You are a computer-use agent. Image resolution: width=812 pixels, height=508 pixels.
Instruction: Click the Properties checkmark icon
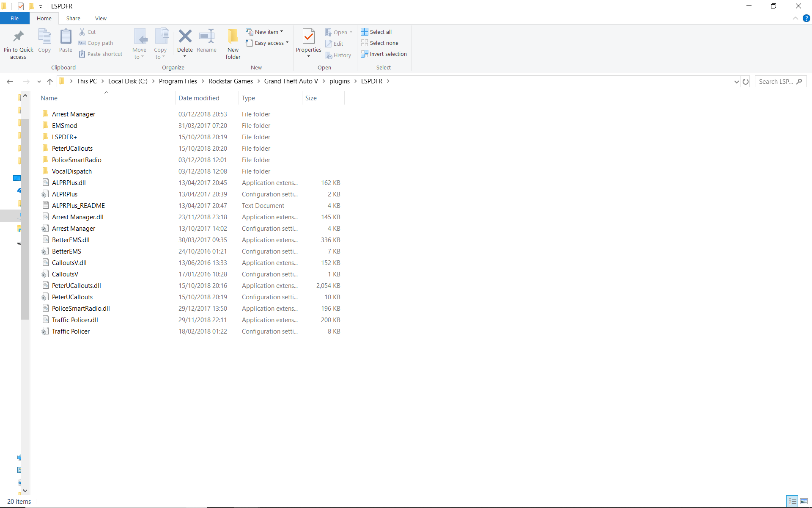[308, 36]
